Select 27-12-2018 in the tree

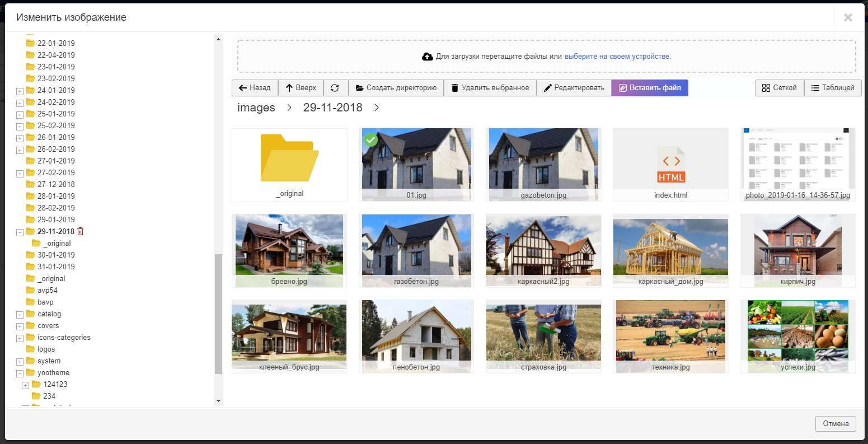pyautogui.click(x=56, y=184)
